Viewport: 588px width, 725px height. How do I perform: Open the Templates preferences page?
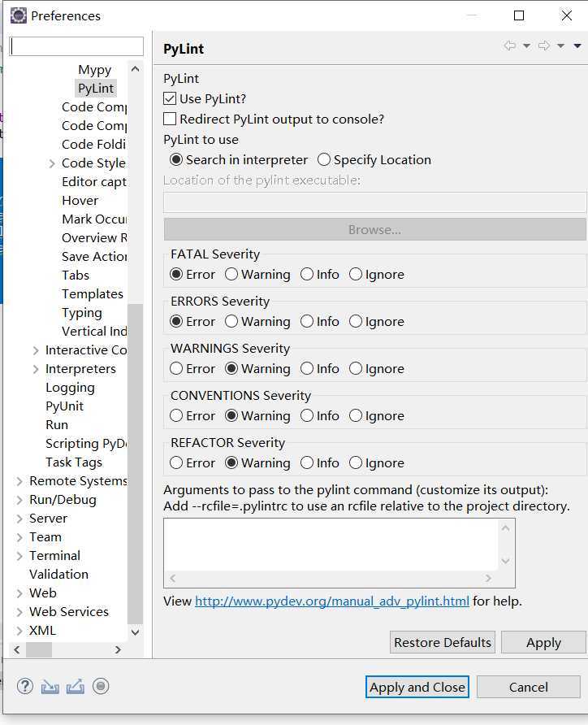point(93,294)
